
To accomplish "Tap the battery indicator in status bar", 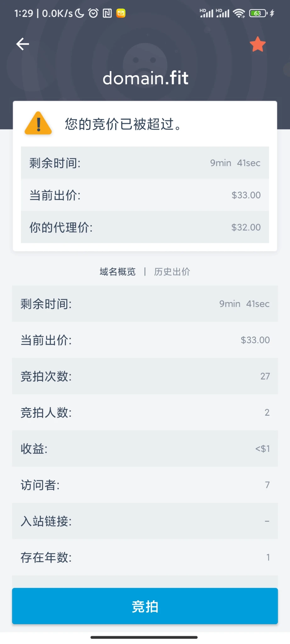I will click(x=258, y=13).
